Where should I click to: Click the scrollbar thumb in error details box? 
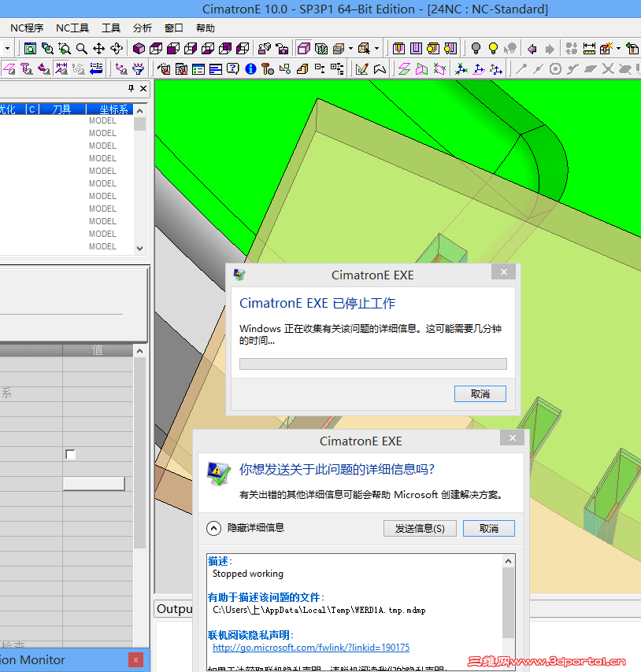(x=508, y=603)
